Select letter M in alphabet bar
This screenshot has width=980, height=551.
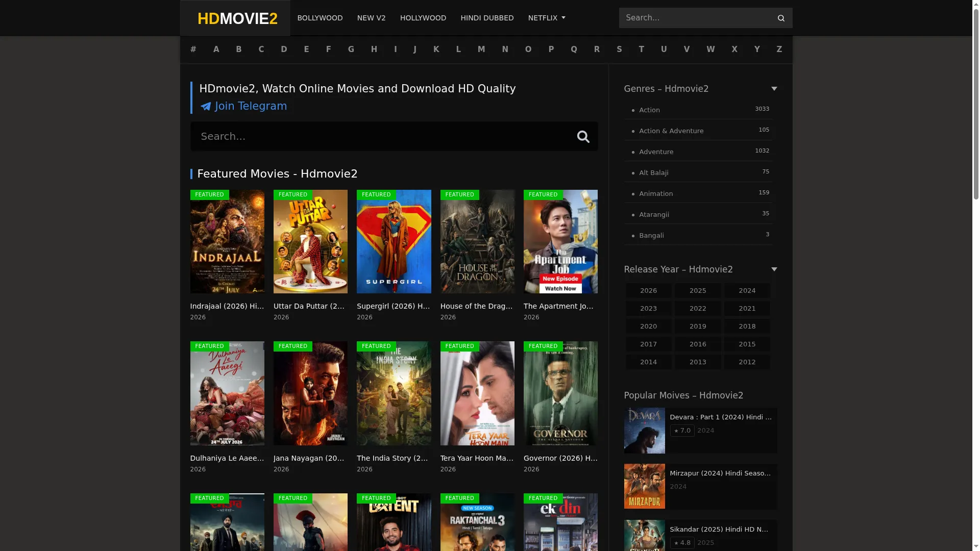[481, 49]
